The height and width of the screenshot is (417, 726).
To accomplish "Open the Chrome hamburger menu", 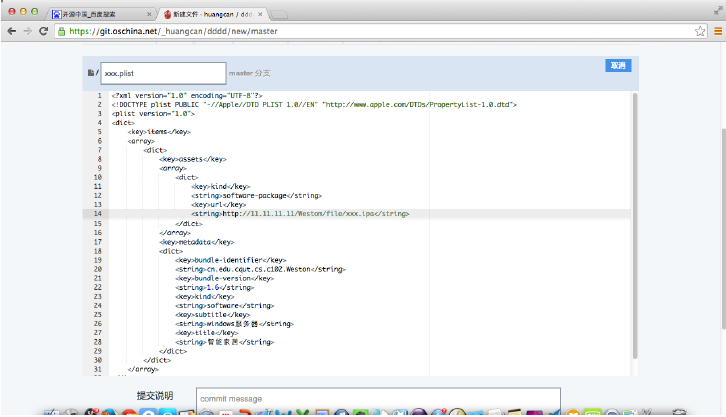I will (x=716, y=32).
